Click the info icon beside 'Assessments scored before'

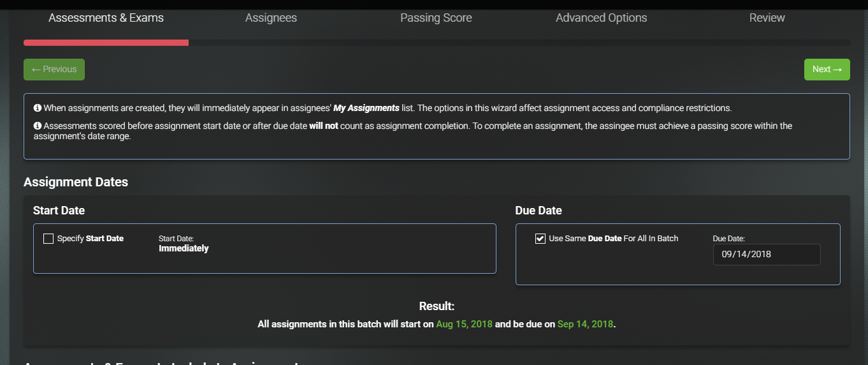point(37,126)
